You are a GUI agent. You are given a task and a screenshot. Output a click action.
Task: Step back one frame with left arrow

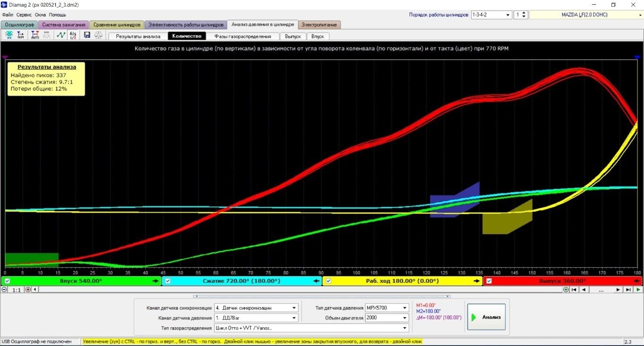(584, 289)
